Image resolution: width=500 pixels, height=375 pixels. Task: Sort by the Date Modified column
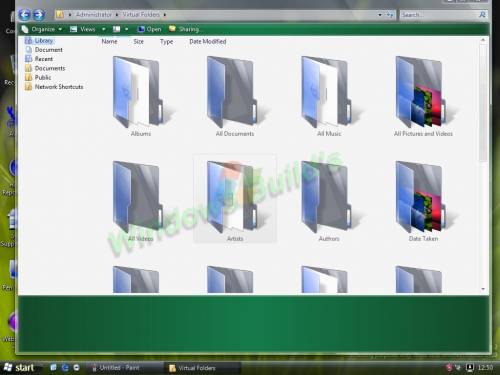click(208, 42)
